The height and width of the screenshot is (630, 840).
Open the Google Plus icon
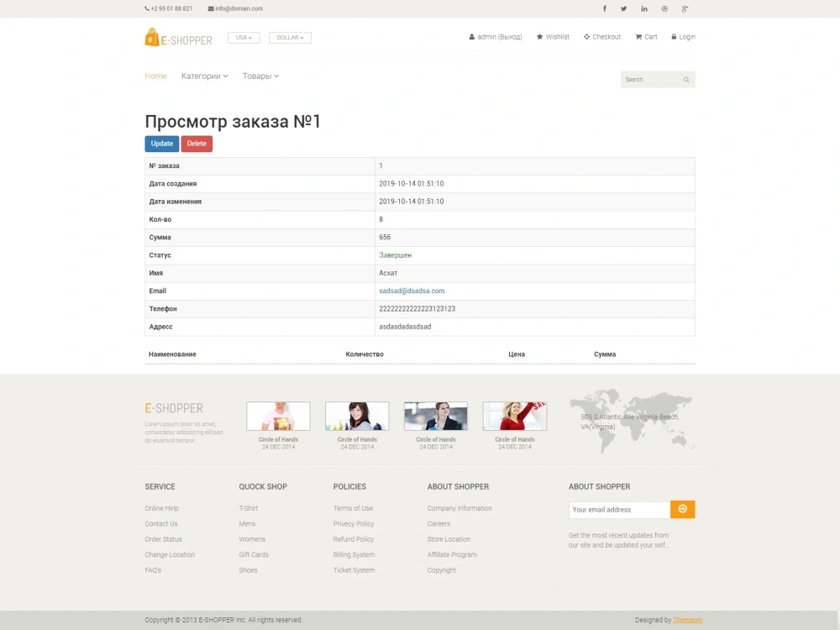(685, 8)
